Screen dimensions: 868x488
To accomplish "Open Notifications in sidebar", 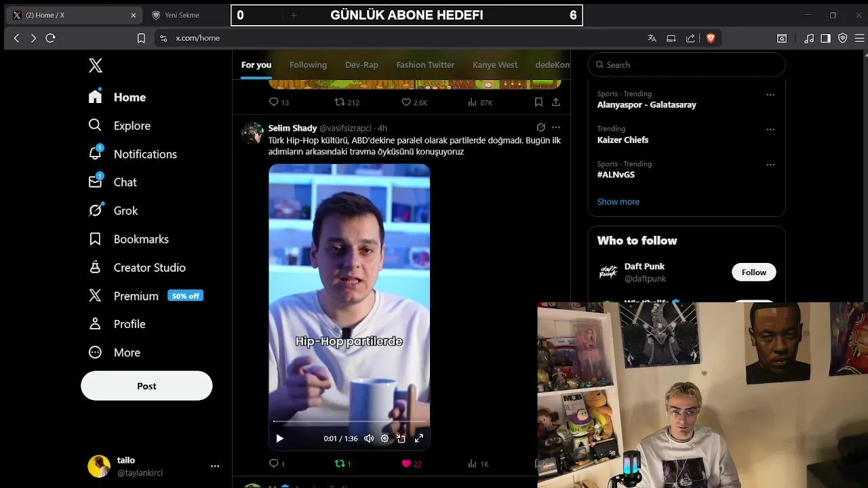I will tap(132, 154).
